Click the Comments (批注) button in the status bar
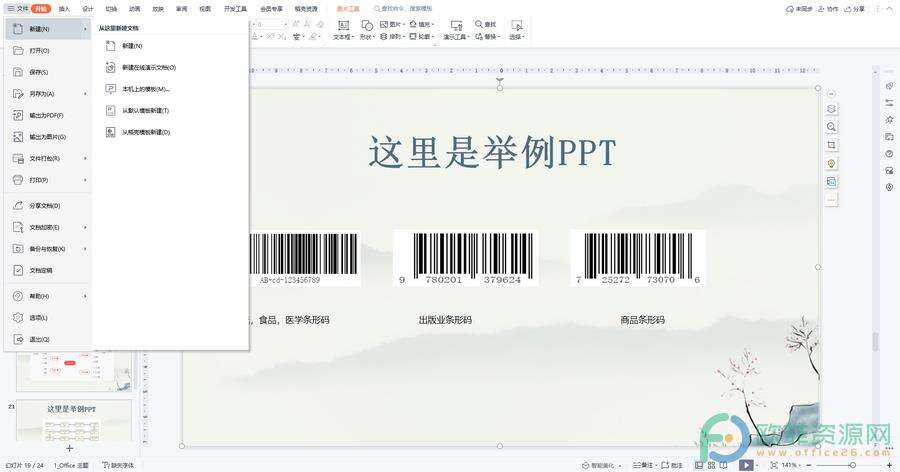900x472 pixels. [672, 465]
